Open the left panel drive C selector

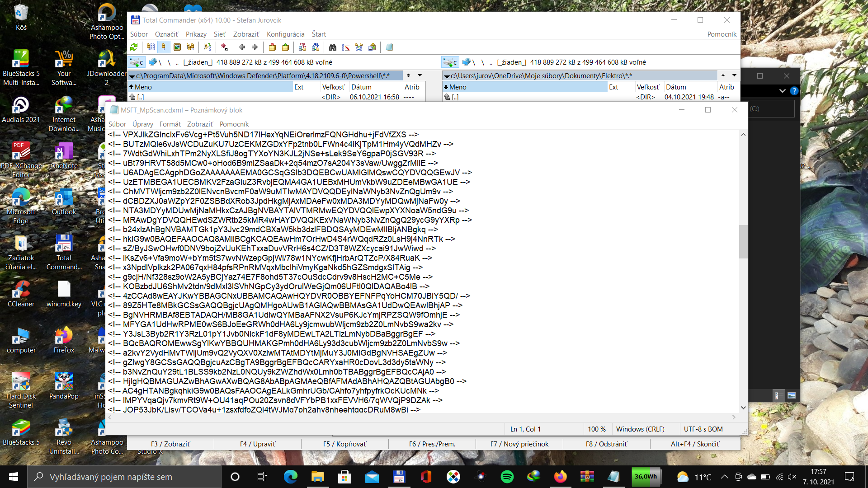[136, 62]
